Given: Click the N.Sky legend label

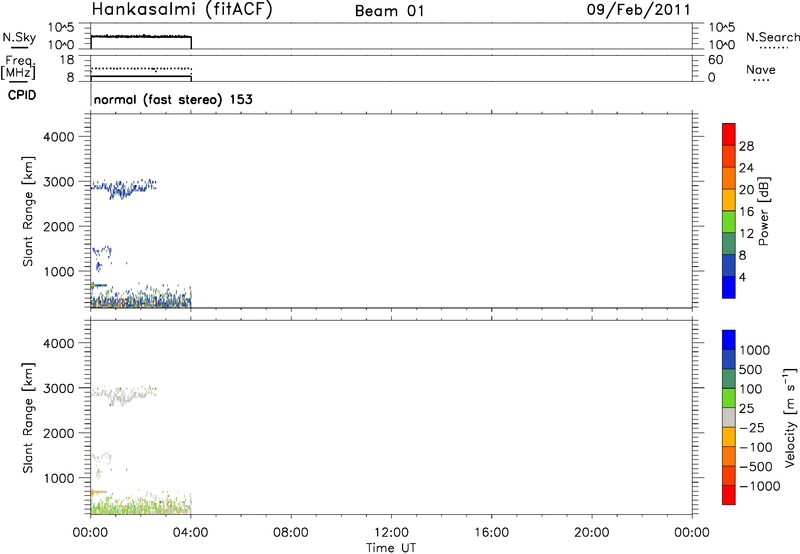Looking at the screenshot, I should coord(19,38).
